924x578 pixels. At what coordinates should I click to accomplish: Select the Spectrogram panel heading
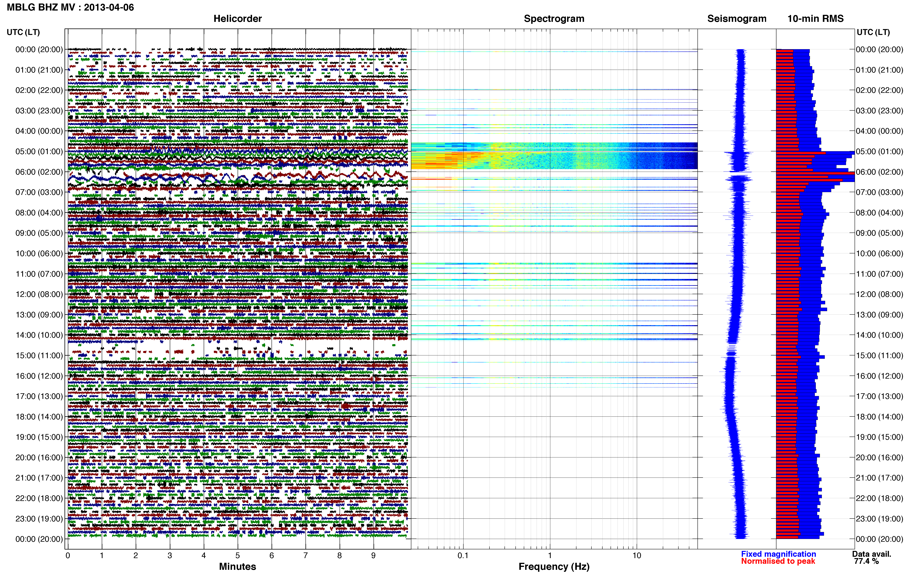(x=554, y=18)
